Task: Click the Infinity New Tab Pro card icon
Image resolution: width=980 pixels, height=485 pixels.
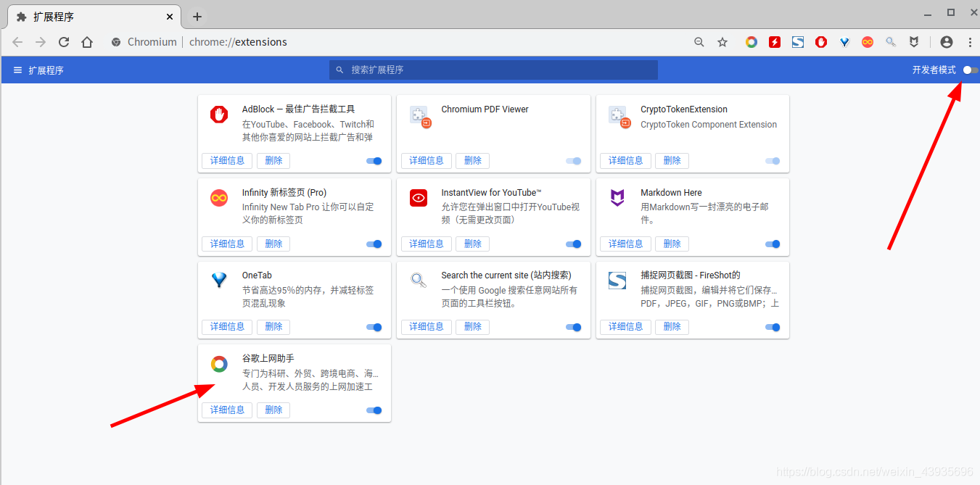Action: pos(219,198)
